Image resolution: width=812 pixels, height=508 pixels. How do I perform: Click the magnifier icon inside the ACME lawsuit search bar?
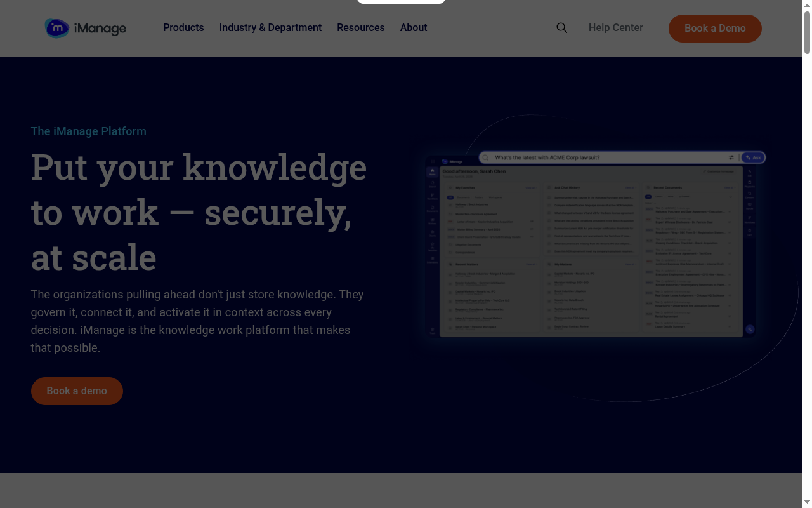coord(486,157)
